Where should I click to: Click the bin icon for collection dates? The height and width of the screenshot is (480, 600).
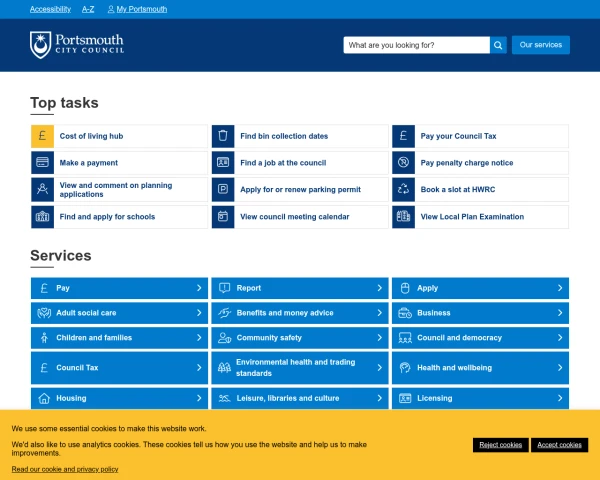tap(223, 136)
